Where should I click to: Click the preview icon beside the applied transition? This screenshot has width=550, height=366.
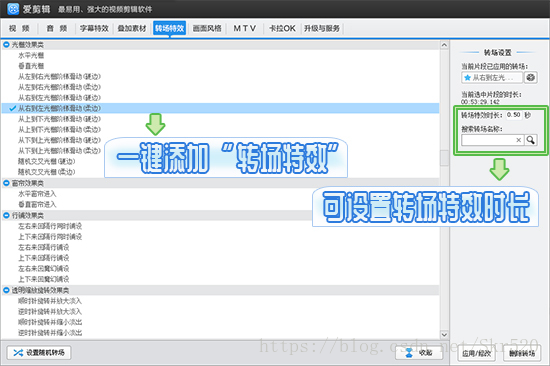coord(531,77)
